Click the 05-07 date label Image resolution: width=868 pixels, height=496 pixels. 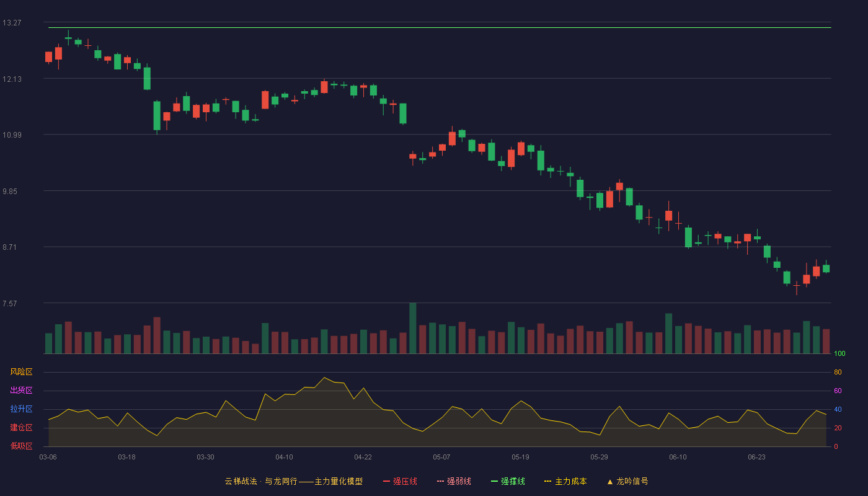[441, 457]
